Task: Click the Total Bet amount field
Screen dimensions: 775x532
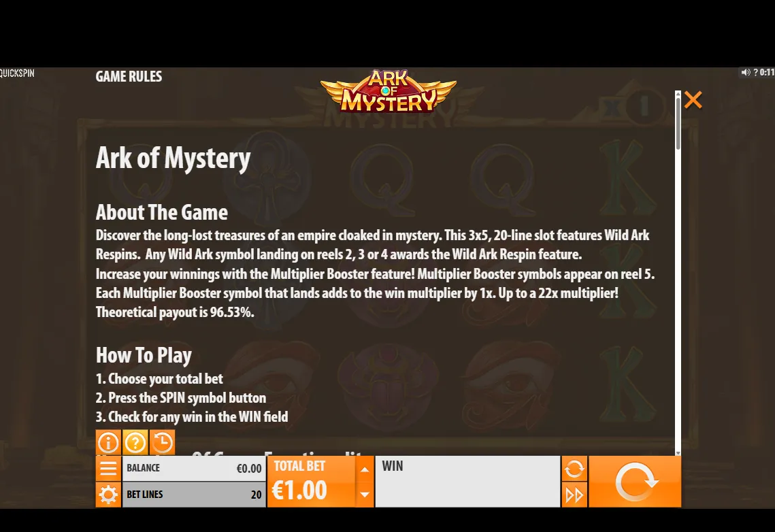Action: (312, 482)
